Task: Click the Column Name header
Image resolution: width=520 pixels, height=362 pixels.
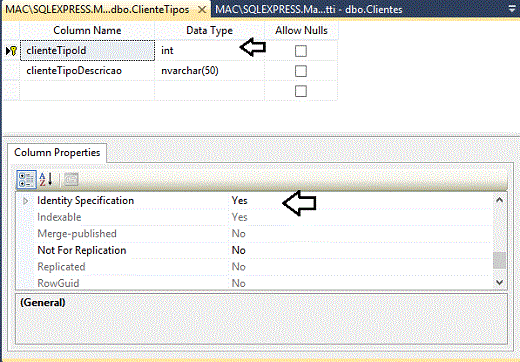Action: [x=87, y=31]
